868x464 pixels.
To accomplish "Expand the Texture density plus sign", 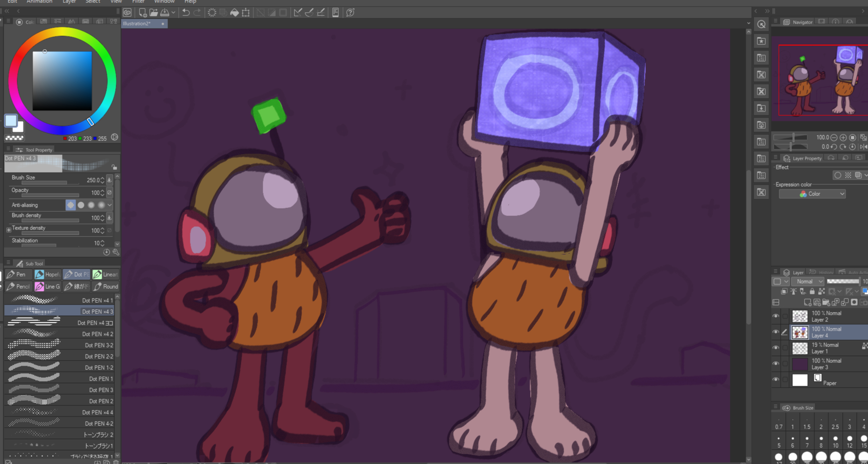I will [x=9, y=230].
